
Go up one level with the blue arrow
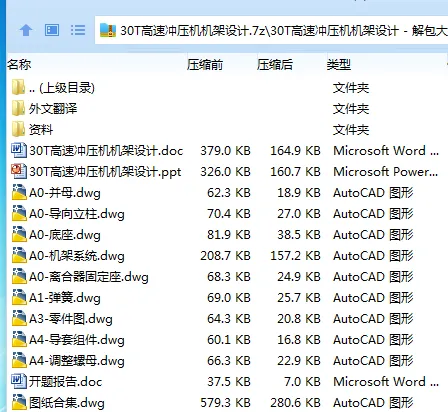(26, 31)
